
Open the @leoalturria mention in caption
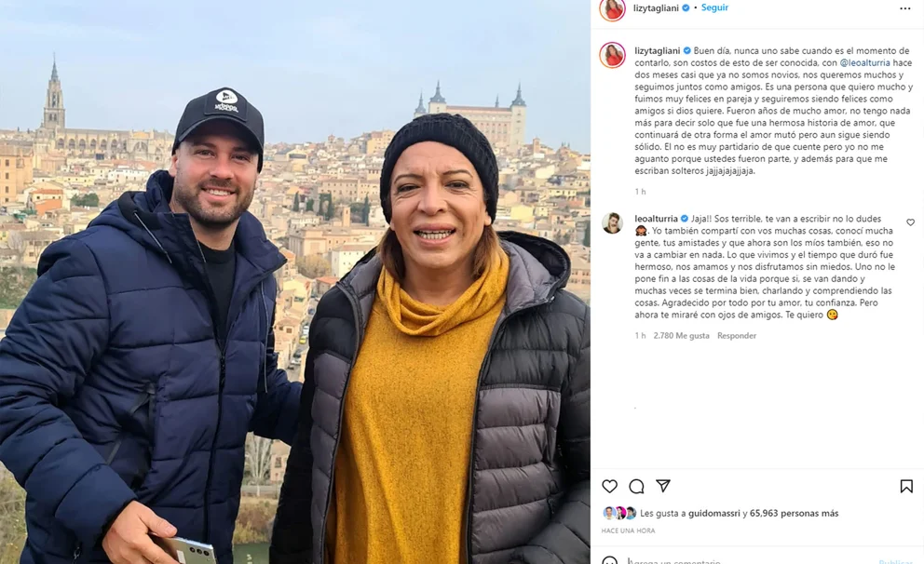click(x=864, y=62)
